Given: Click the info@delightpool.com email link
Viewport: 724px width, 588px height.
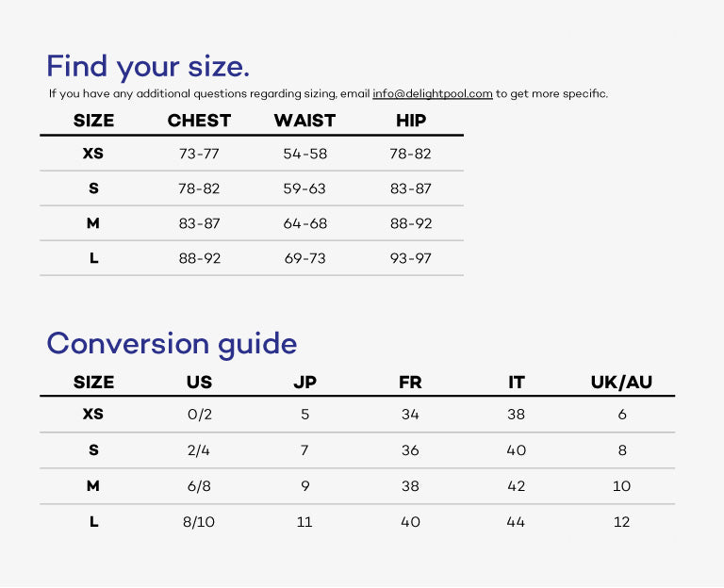Looking at the screenshot, I should [433, 93].
